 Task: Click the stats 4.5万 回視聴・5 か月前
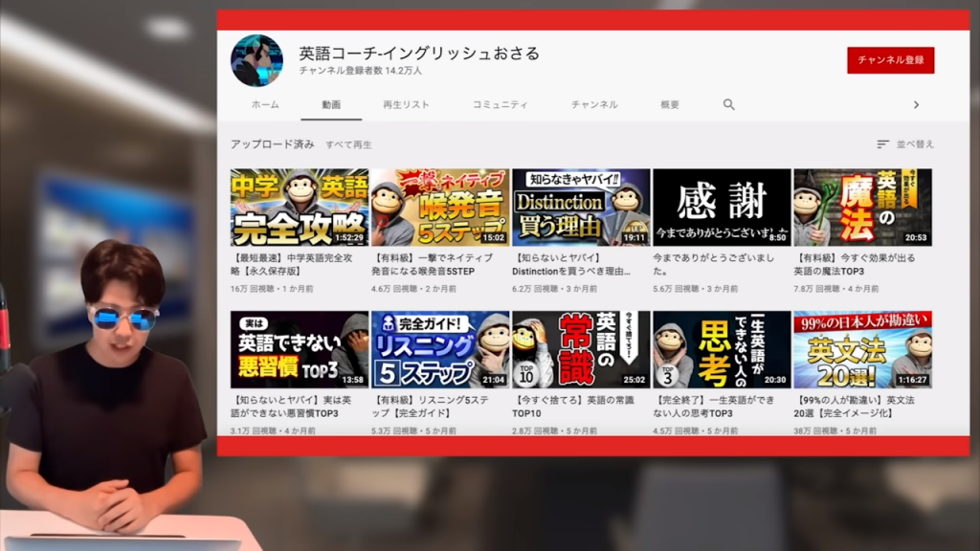pyautogui.click(x=695, y=430)
